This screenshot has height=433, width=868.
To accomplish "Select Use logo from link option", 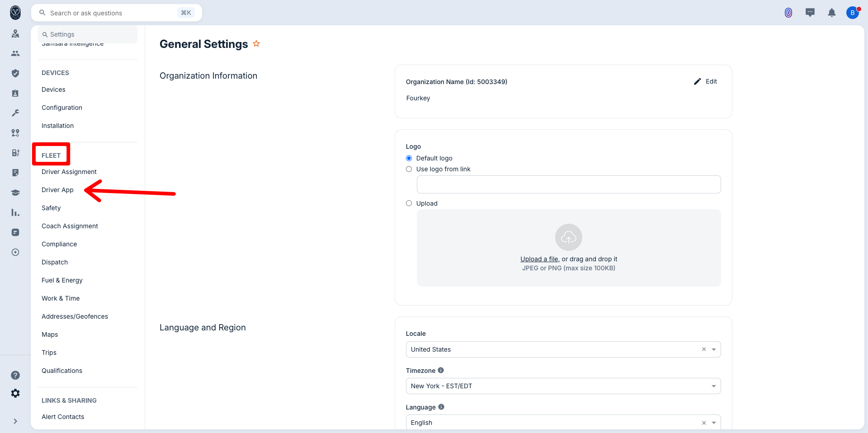I will [x=409, y=169].
